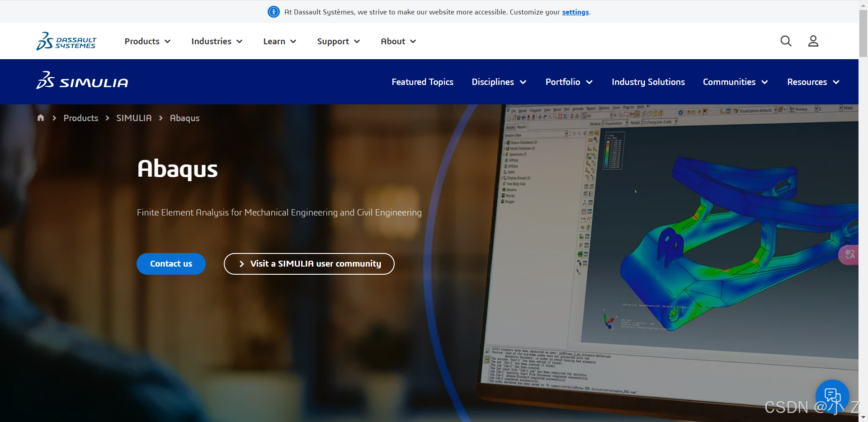The width and height of the screenshot is (868, 422).
Task: Expand the About dropdown menu
Action: tap(398, 41)
